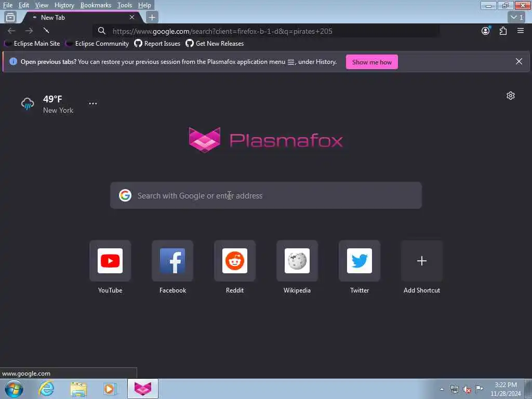The image size is (532, 399).
Task: Click the taskbar clock showing 3:22 PM
Action: pyautogui.click(x=506, y=389)
